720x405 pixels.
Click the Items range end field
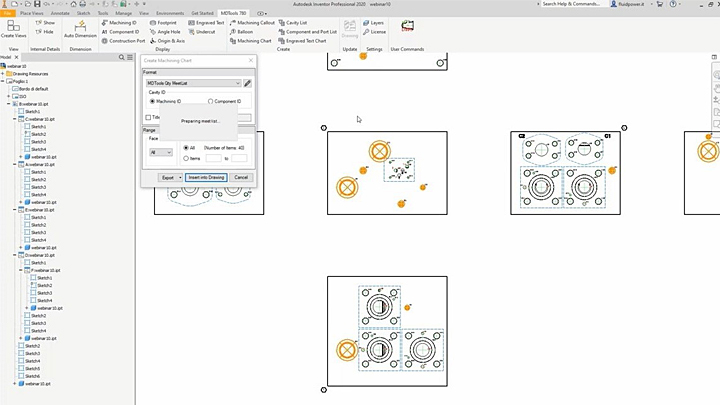click(239, 158)
